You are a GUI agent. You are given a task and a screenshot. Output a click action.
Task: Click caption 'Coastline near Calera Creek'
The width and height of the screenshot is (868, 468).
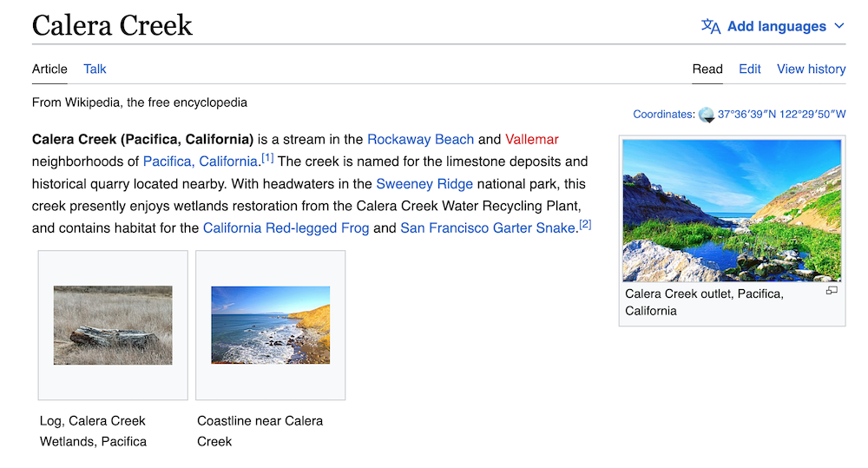[x=260, y=431]
